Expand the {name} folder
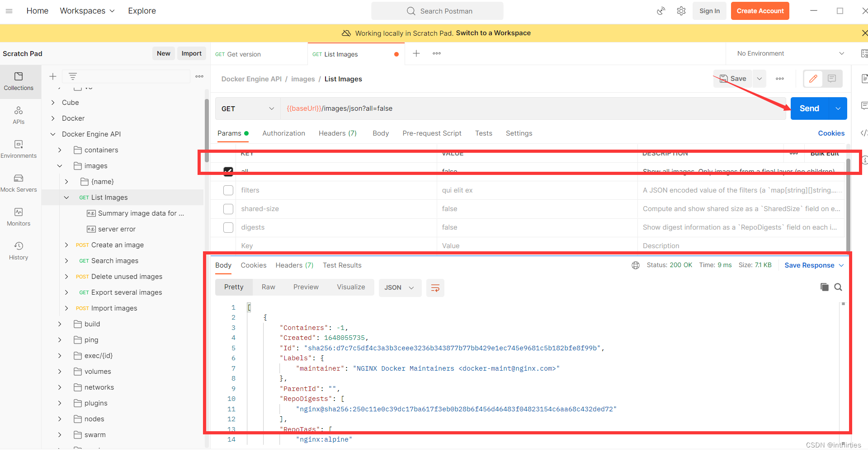The image size is (868, 452). click(66, 182)
